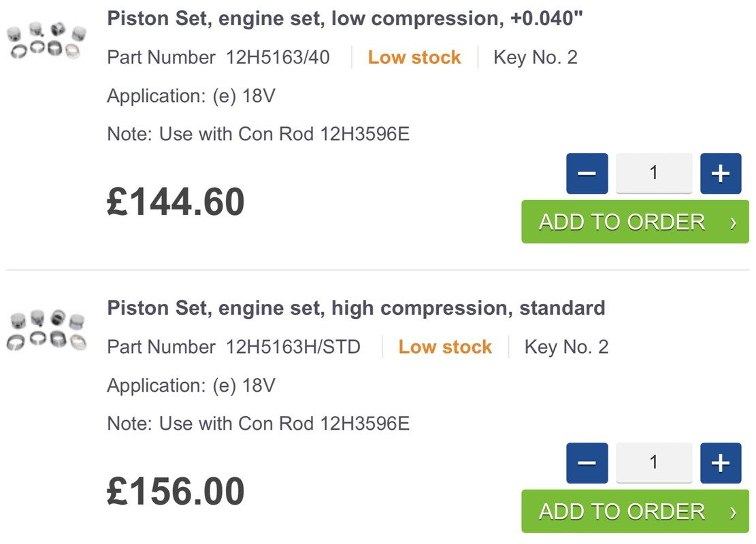Screen dimensions: 756x544
Task: Click the £156.00 price
Action: point(176,492)
